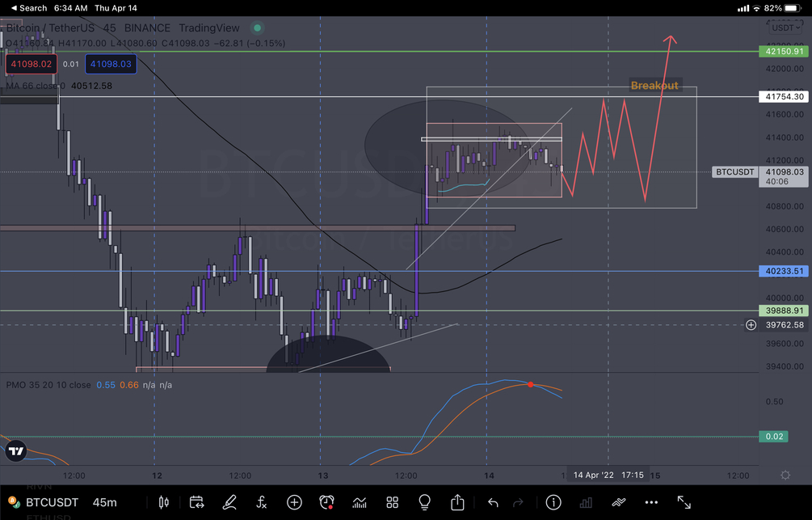This screenshot has height=520, width=812.
Task: Open the three-dots more menu
Action: tap(651, 502)
